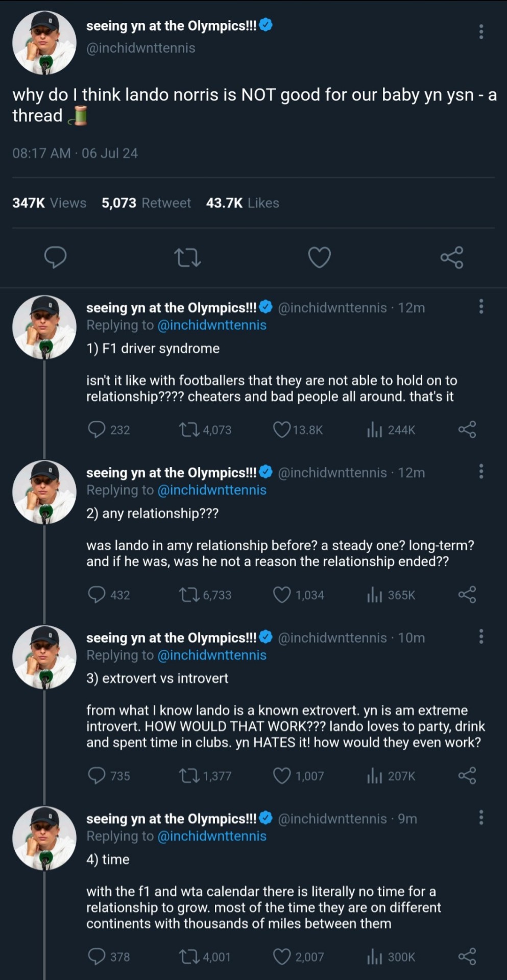The height and width of the screenshot is (980, 507).
Task: Reply to the main thread tweet
Action: pyautogui.click(x=55, y=257)
